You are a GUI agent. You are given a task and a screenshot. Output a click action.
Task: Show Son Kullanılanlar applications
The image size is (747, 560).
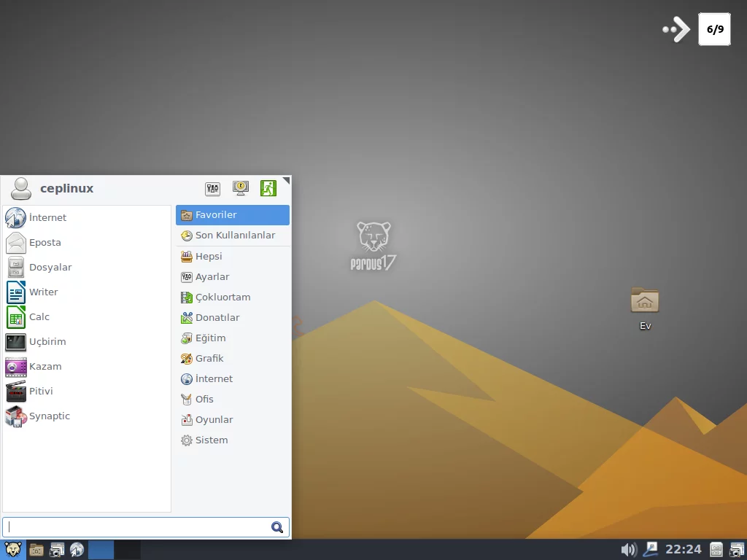233,235
